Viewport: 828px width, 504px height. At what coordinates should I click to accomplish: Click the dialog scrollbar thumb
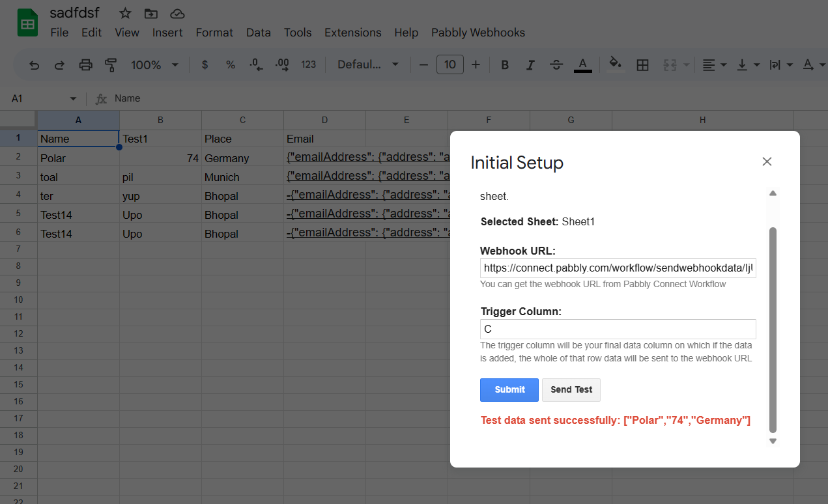773,330
